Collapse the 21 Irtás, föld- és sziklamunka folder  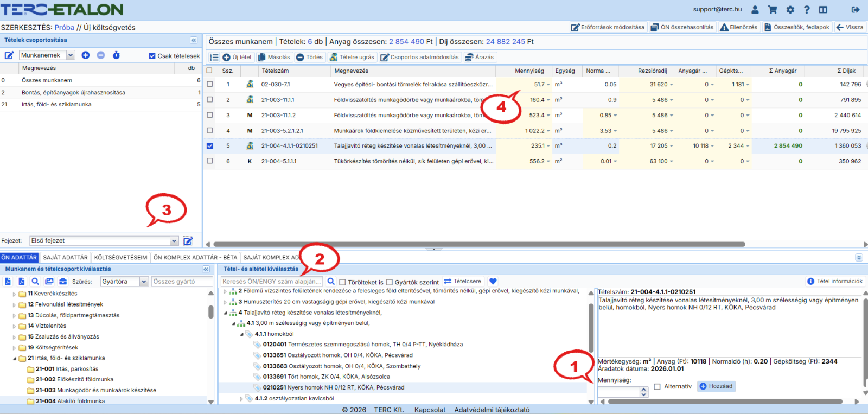tap(15, 359)
